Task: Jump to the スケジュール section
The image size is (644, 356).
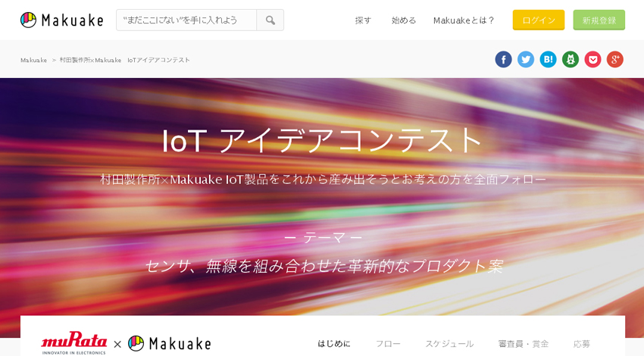Action: pos(449,343)
